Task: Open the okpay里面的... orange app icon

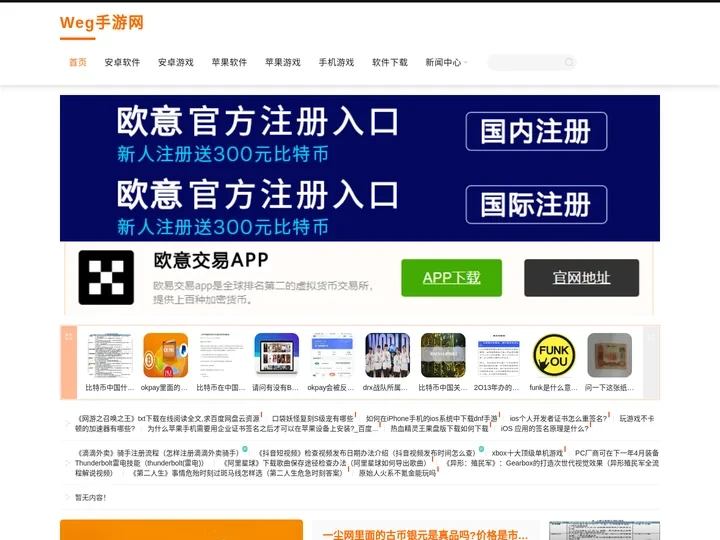Action: click(166, 355)
